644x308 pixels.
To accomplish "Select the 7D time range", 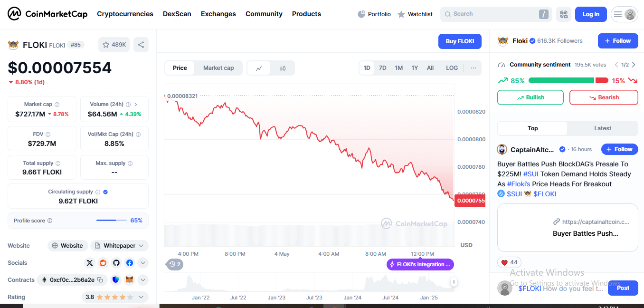I will point(383,68).
